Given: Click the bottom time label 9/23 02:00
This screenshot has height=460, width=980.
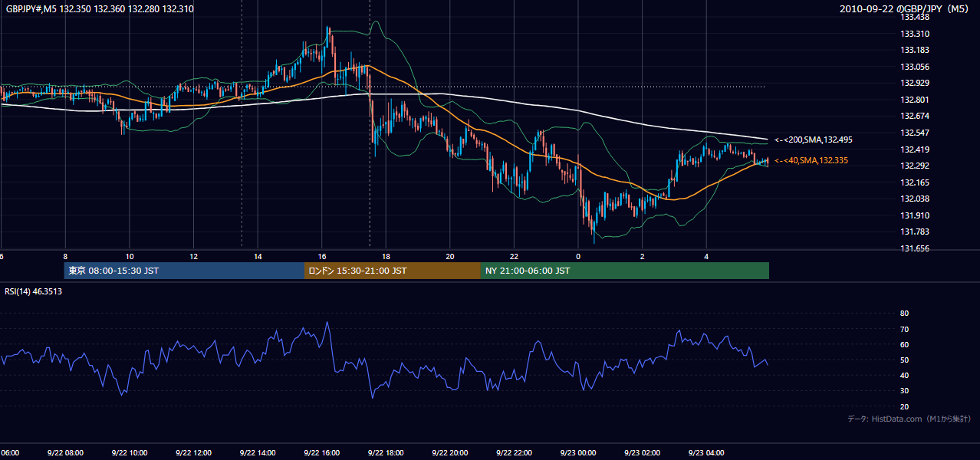Looking at the screenshot, I should tap(642, 452).
